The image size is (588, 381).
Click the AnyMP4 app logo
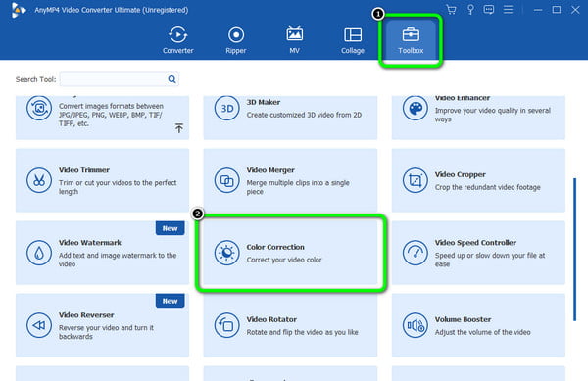click(18, 10)
